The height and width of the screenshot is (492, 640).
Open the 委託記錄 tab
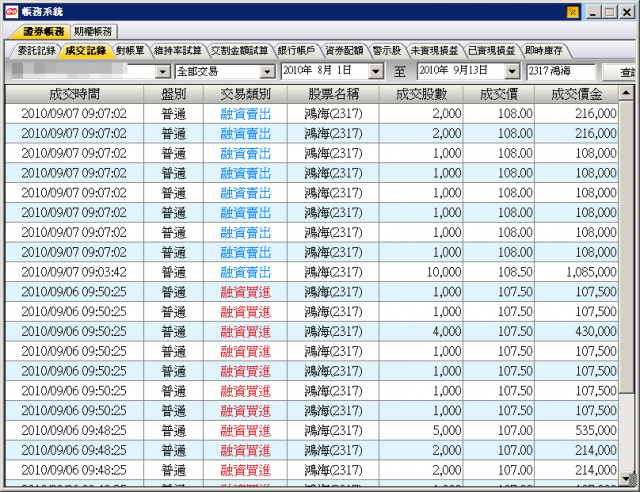coord(36,51)
